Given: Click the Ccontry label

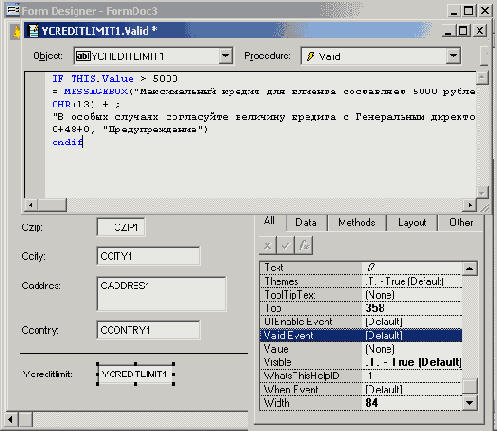Looking at the screenshot, I should 40,330.
